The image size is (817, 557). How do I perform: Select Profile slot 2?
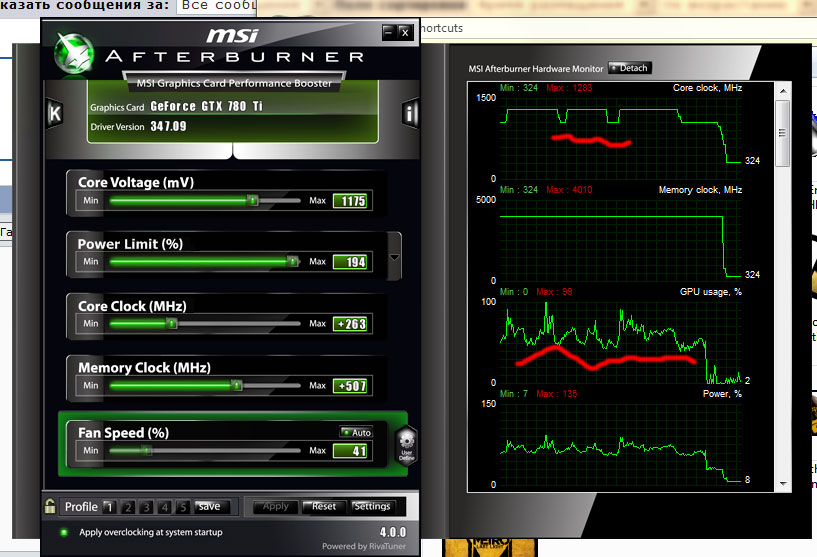tap(128, 506)
